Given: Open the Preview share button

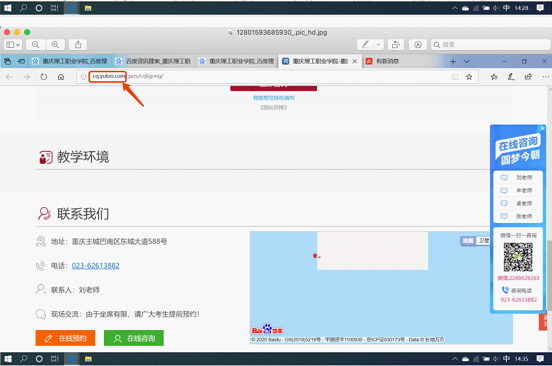Looking at the screenshot, I should click(78, 45).
